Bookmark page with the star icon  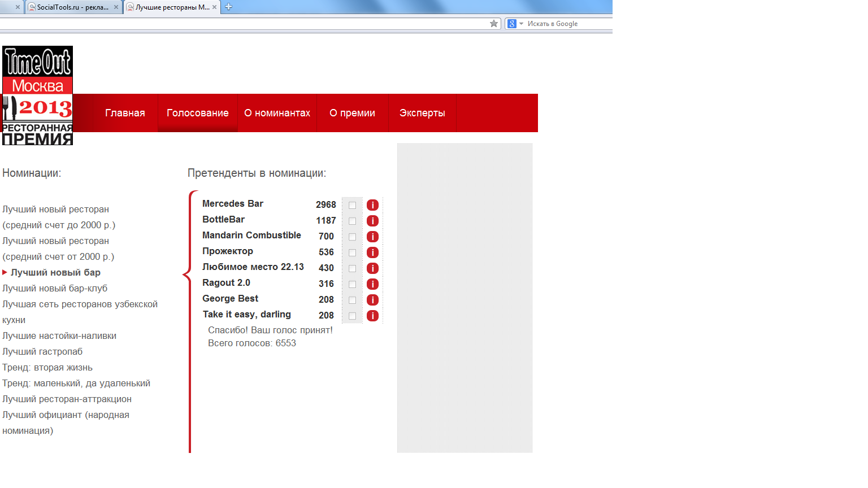pyautogui.click(x=494, y=24)
